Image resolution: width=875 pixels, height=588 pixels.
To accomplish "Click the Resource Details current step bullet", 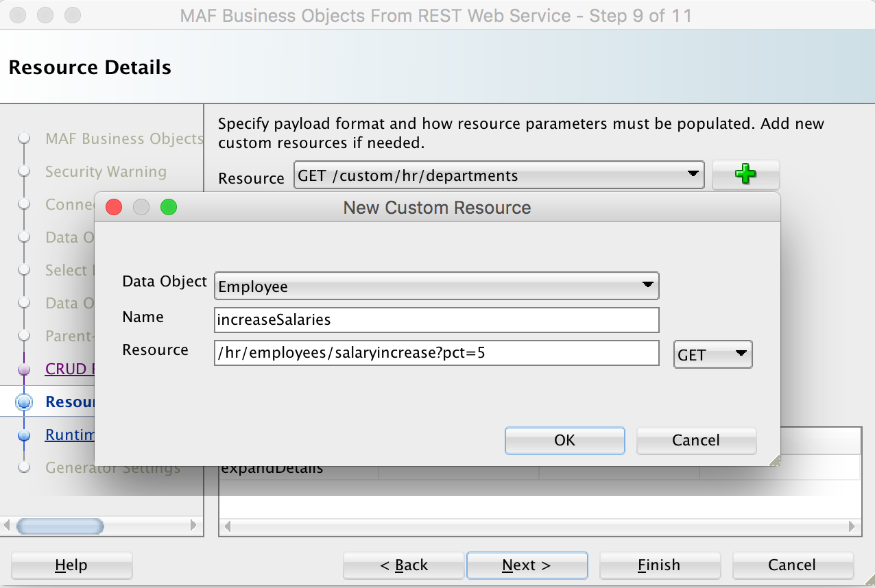I will click(x=24, y=402).
